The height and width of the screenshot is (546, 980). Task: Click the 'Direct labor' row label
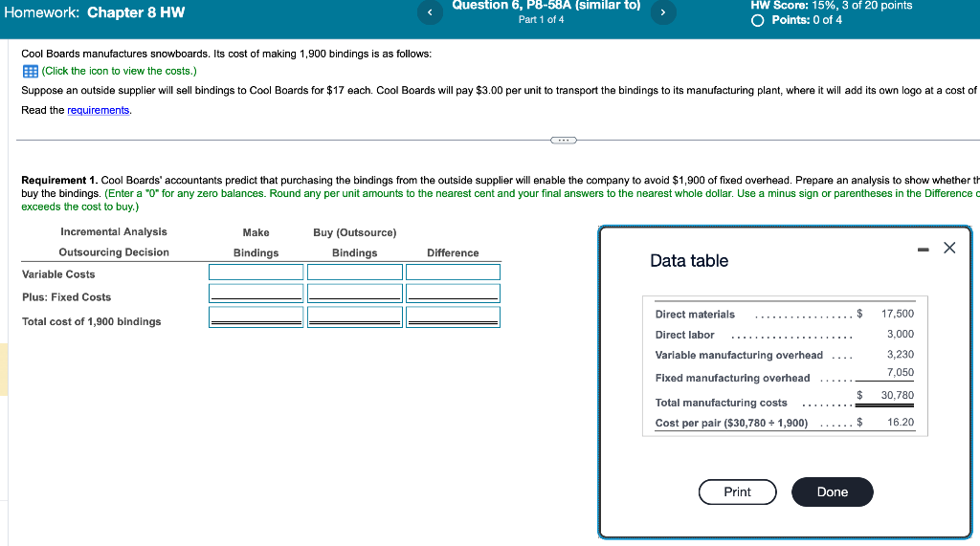[684, 335]
